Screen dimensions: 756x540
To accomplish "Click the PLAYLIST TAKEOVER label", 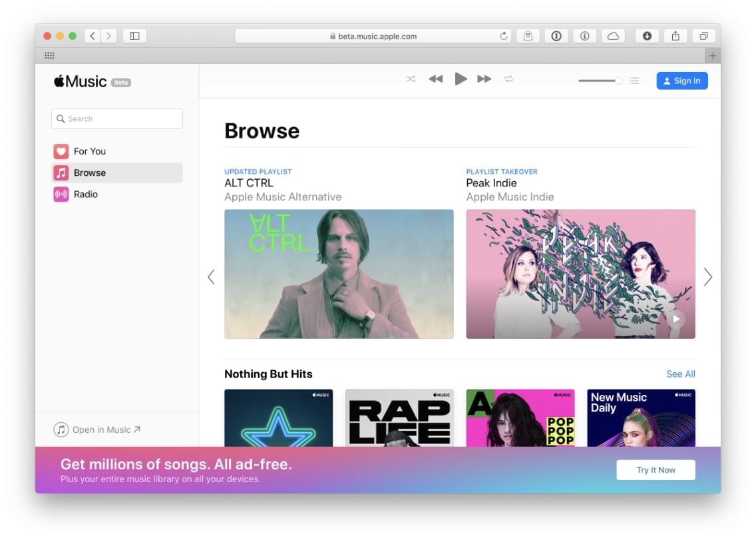I will click(x=501, y=172).
